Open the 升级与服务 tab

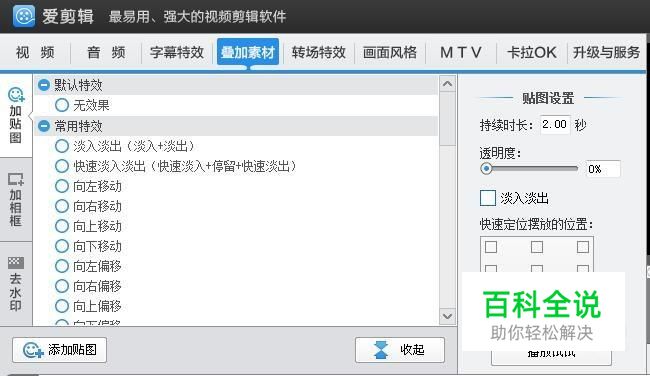click(x=606, y=53)
